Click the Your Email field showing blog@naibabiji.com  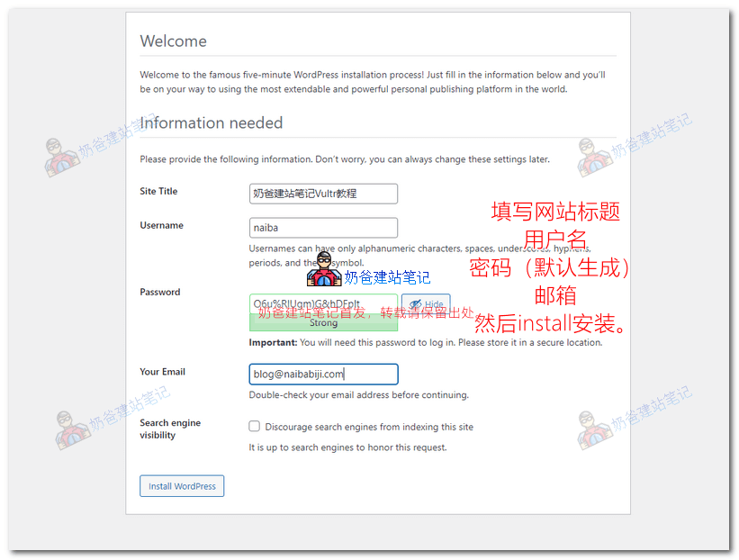coord(323,374)
